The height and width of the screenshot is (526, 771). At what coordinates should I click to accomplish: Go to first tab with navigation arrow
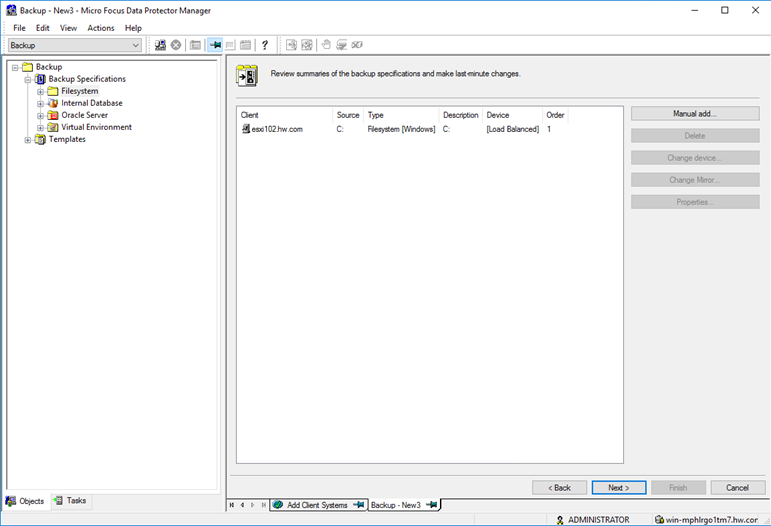point(232,505)
